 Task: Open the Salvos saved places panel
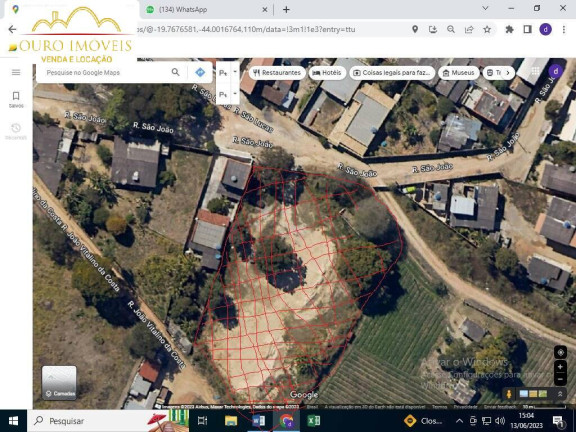pyautogui.click(x=16, y=100)
